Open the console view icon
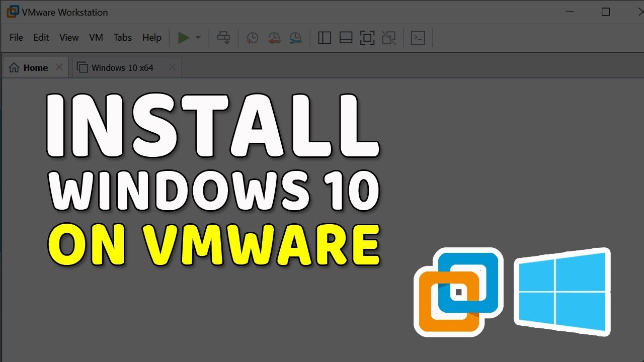Viewport: 644px width, 362px height. pyautogui.click(x=418, y=38)
